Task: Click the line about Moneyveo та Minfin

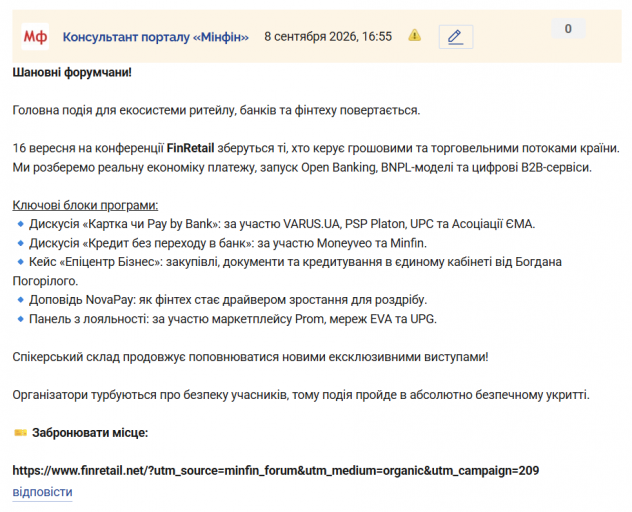Action: pyautogui.click(x=228, y=243)
